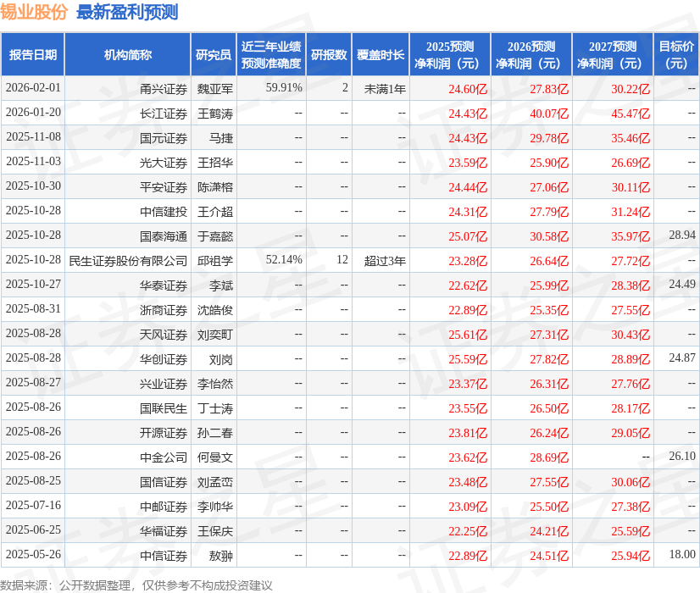Click 2027 forecast 31.24亿
The height and width of the screenshot is (593, 700).
point(631,212)
